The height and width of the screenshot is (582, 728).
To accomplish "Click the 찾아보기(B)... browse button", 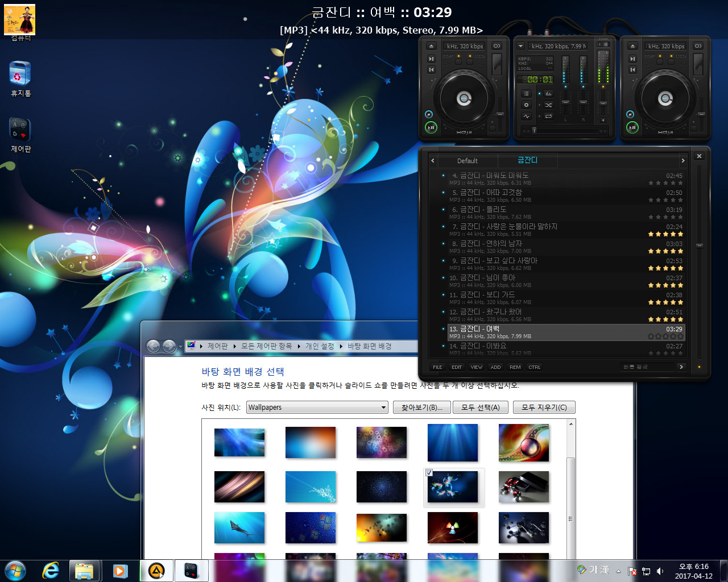I will click(421, 408).
